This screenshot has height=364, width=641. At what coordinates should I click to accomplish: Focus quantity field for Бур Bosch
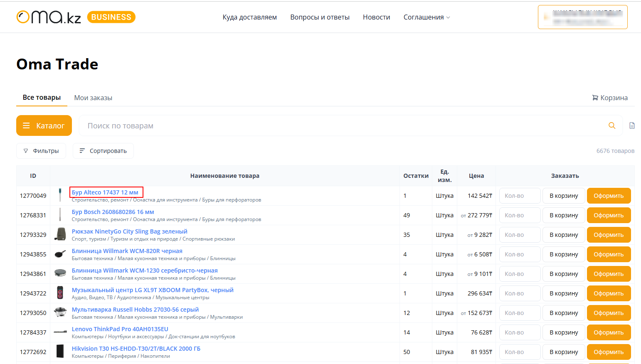(x=520, y=215)
